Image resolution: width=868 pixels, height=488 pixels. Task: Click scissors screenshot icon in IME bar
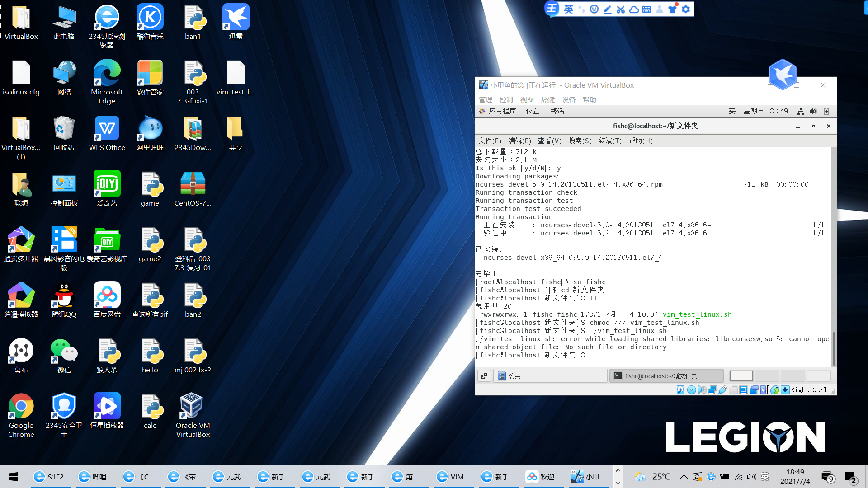[621, 9]
